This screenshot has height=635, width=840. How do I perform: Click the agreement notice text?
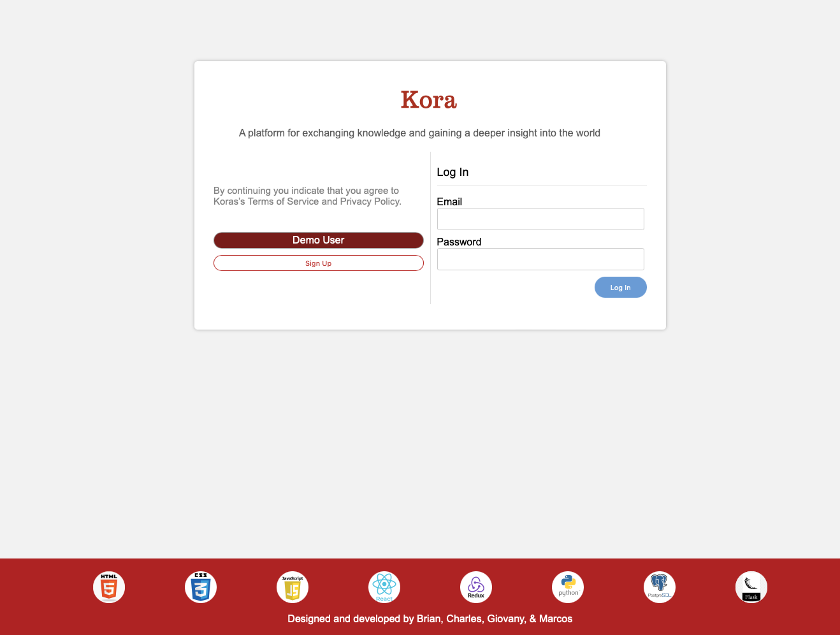point(306,196)
